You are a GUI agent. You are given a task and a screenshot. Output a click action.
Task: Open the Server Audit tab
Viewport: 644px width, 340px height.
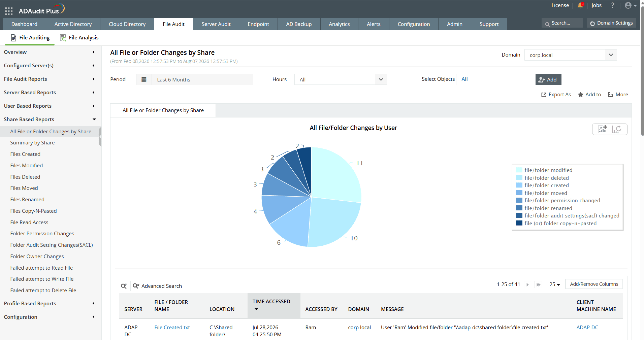[x=216, y=24]
